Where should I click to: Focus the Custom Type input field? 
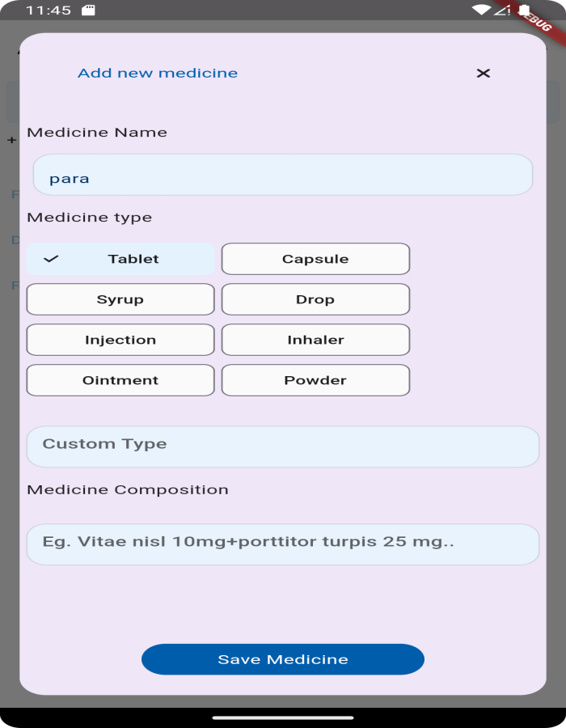282,446
